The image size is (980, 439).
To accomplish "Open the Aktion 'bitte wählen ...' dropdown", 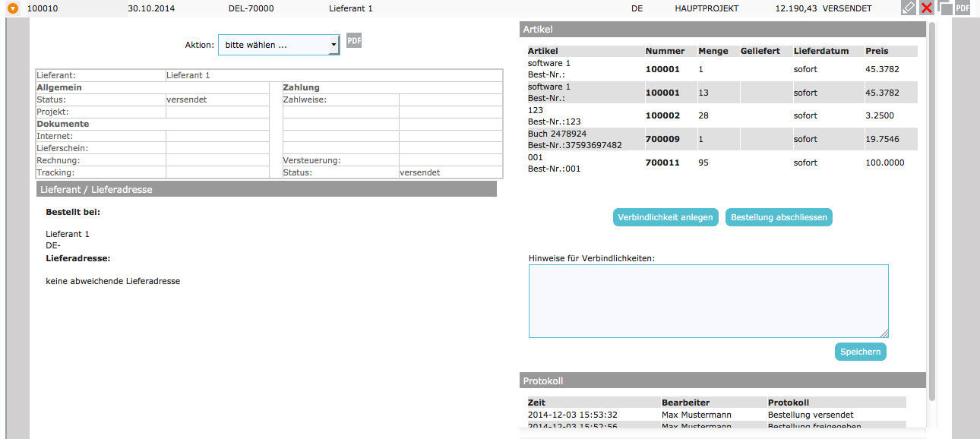I will tap(279, 45).
